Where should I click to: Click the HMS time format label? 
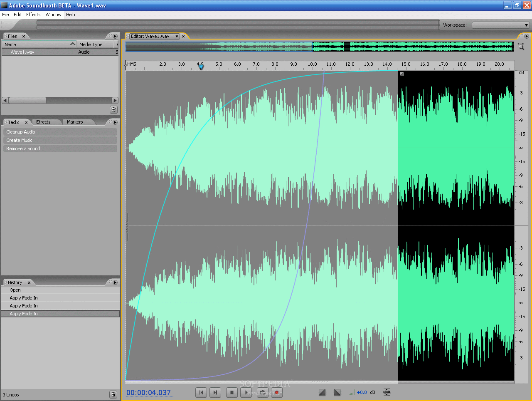click(132, 64)
